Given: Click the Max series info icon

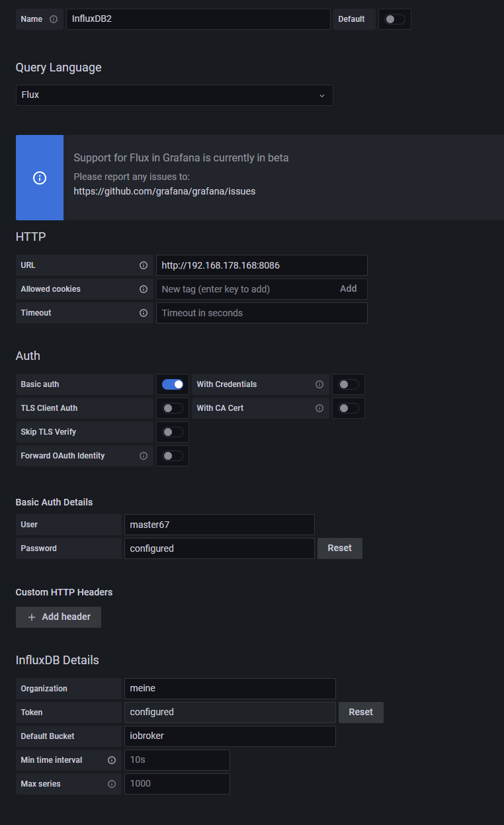Looking at the screenshot, I should (x=112, y=784).
